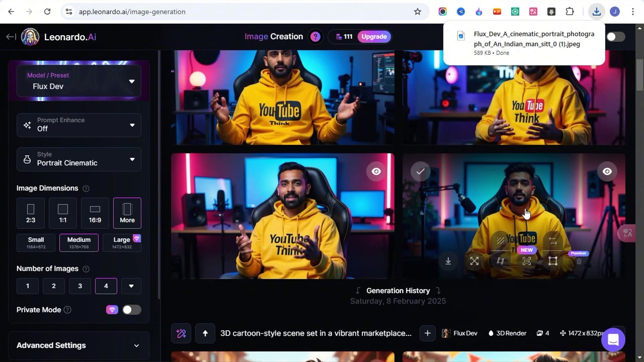644x362 pixels.
Task: Open Number of Images info tooltip icon
Action: [x=86, y=269]
